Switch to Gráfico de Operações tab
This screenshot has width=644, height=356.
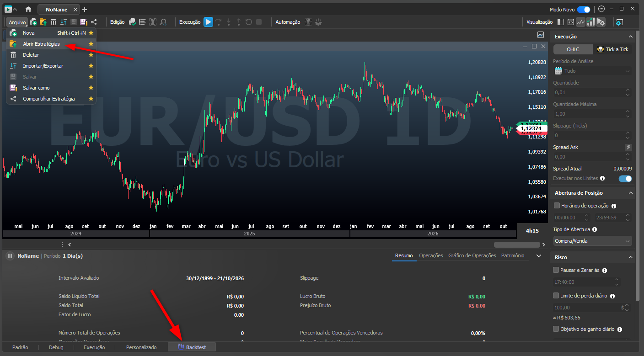tap(472, 255)
